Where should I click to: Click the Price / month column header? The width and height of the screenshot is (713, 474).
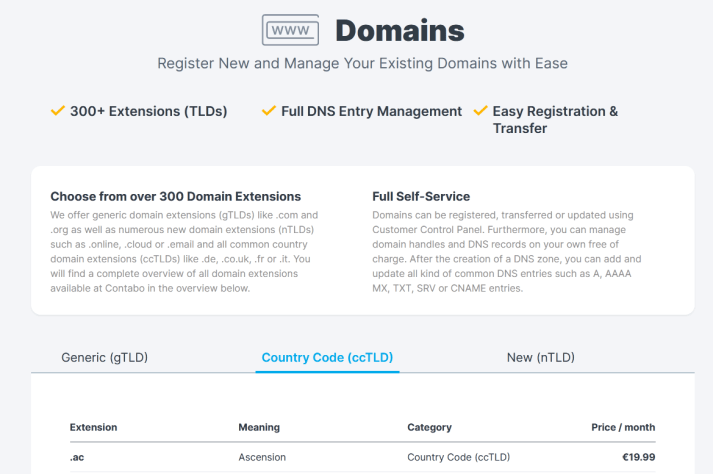click(x=623, y=427)
